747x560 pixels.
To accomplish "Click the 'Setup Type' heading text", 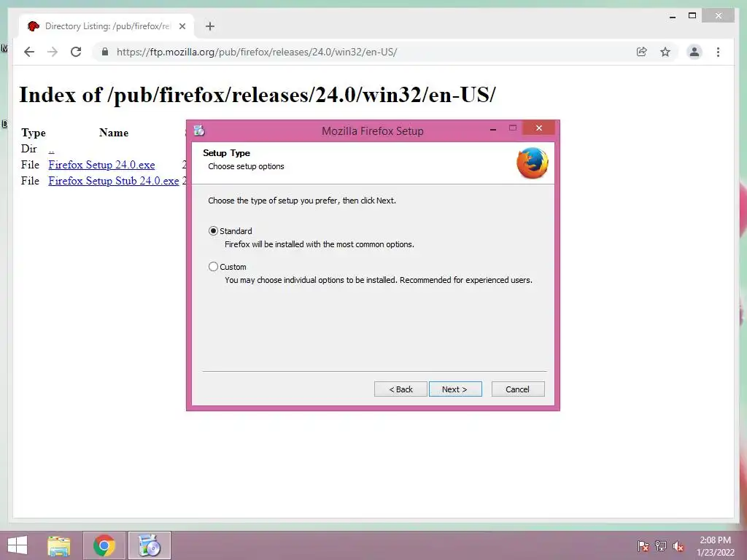I will coord(226,153).
